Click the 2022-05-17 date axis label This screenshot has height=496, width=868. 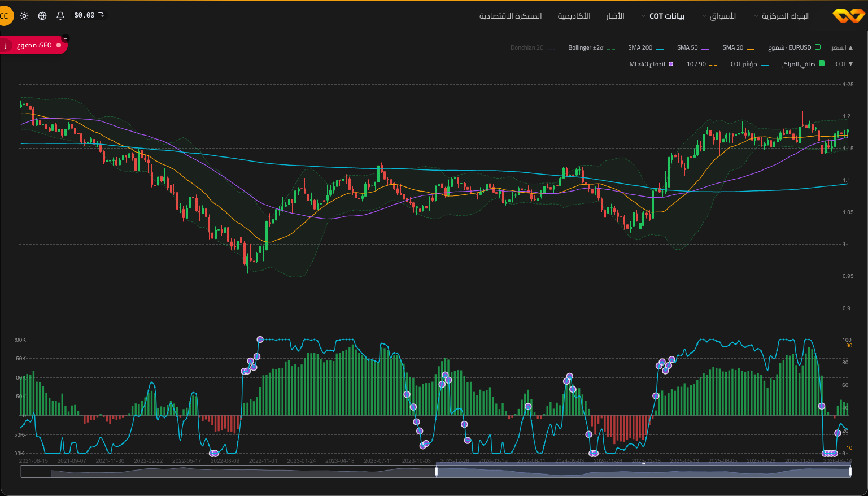tap(186, 461)
